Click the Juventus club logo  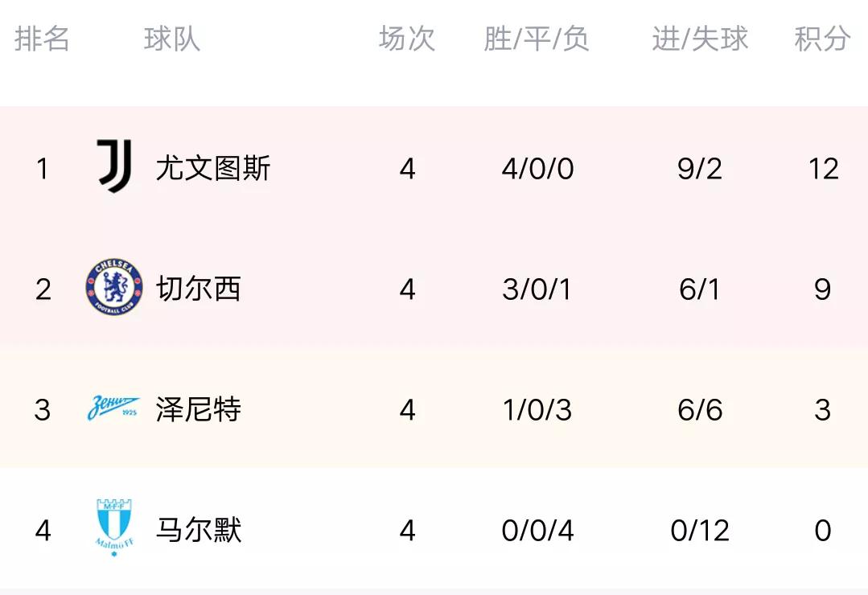click(x=113, y=166)
